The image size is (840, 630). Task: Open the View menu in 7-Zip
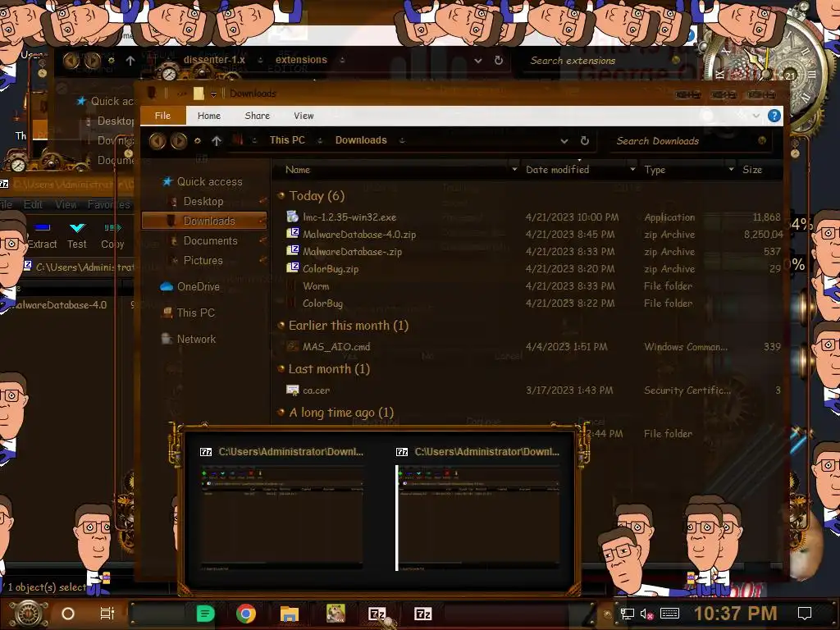click(66, 204)
